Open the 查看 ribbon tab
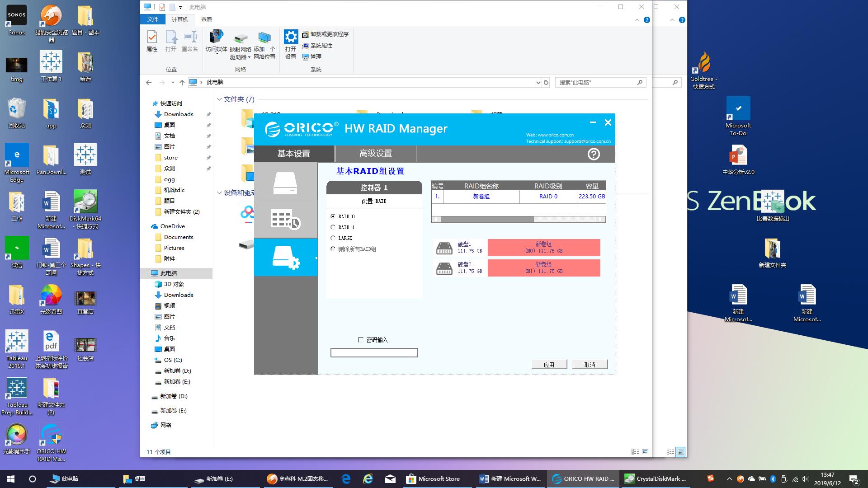Image resolution: width=868 pixels, height=488 pixels. click(207, 19)
